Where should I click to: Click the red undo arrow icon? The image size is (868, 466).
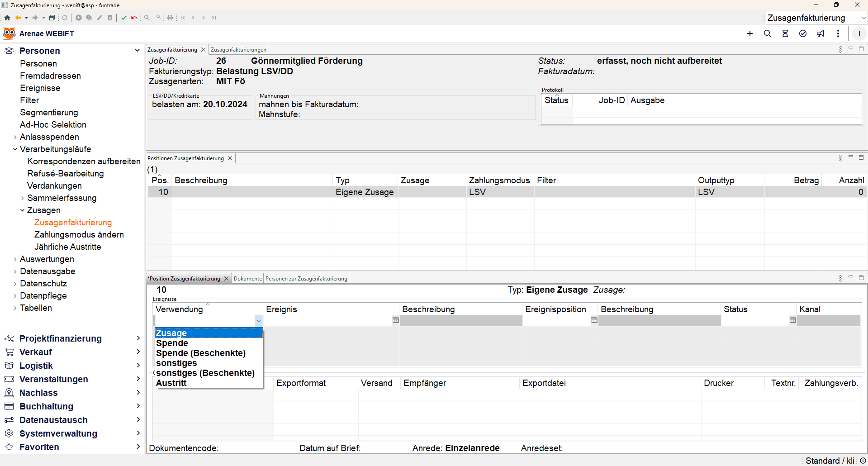134,18
